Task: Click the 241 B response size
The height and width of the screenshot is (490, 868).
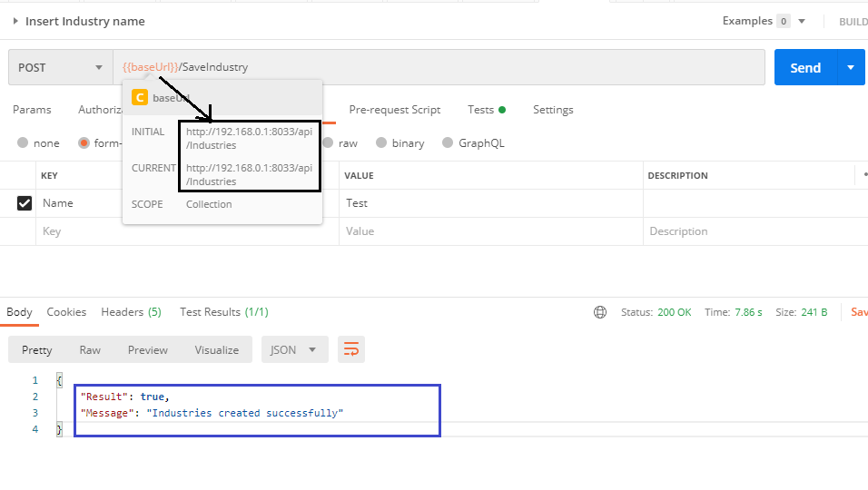Action: click(x=814, y=312)
